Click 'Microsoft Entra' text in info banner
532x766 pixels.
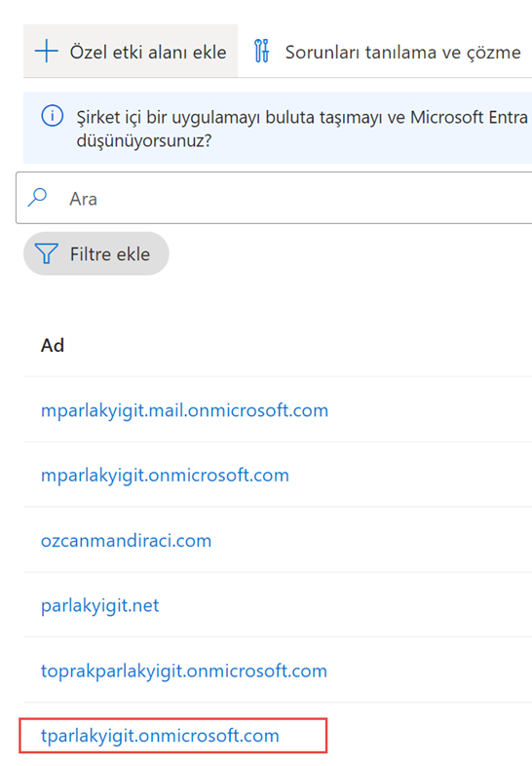tap(469, 117)
